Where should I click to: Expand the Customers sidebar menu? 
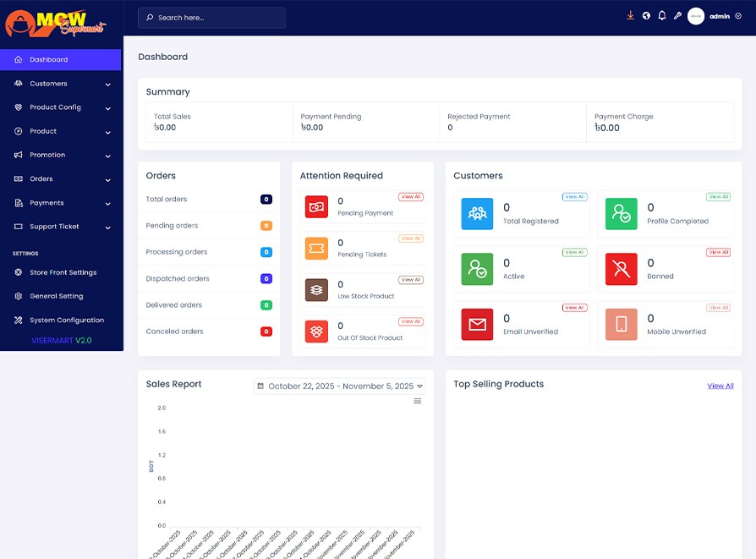[60, 84]
